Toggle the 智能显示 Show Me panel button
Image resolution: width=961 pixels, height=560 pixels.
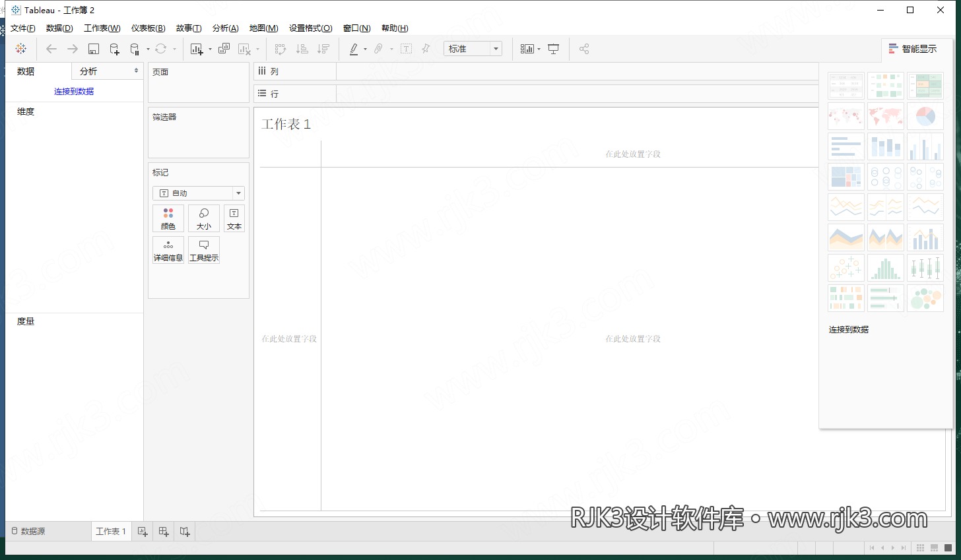[913, 49]
